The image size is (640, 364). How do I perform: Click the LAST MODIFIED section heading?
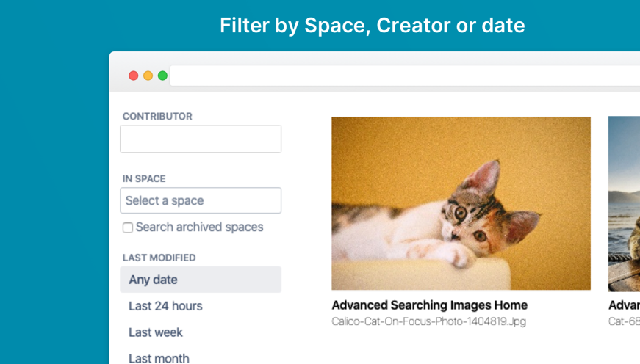[x=159, y=258]
